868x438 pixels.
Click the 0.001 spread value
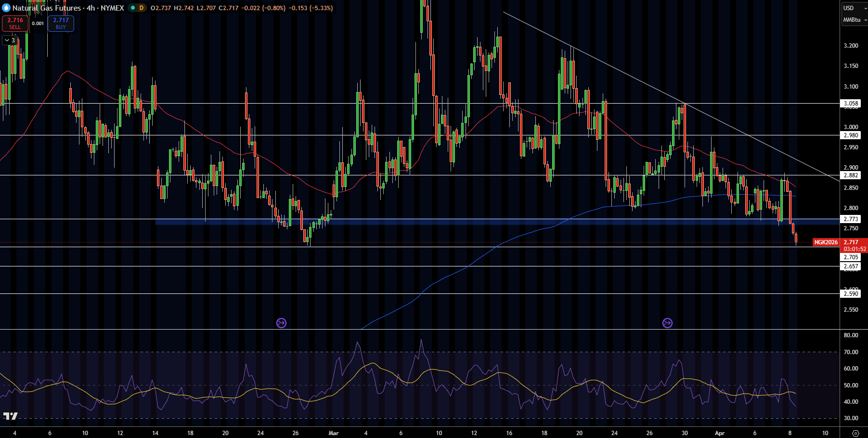point(38,23)
